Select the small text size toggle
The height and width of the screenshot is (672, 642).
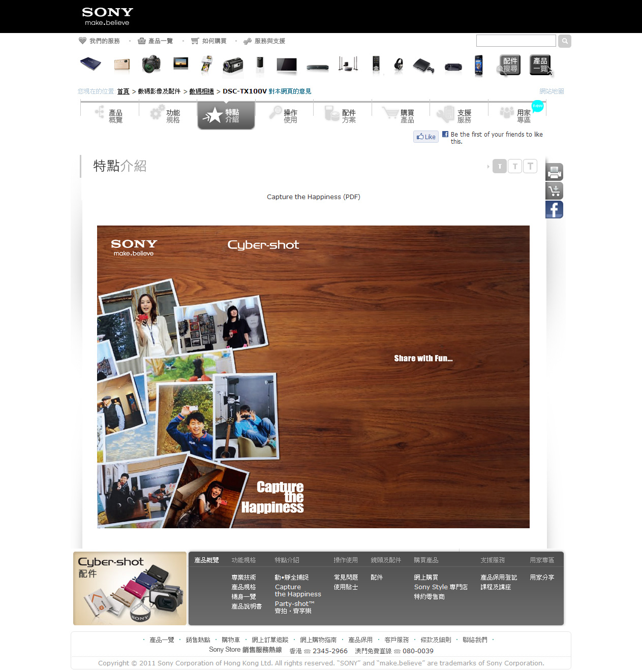pos(499,166)
